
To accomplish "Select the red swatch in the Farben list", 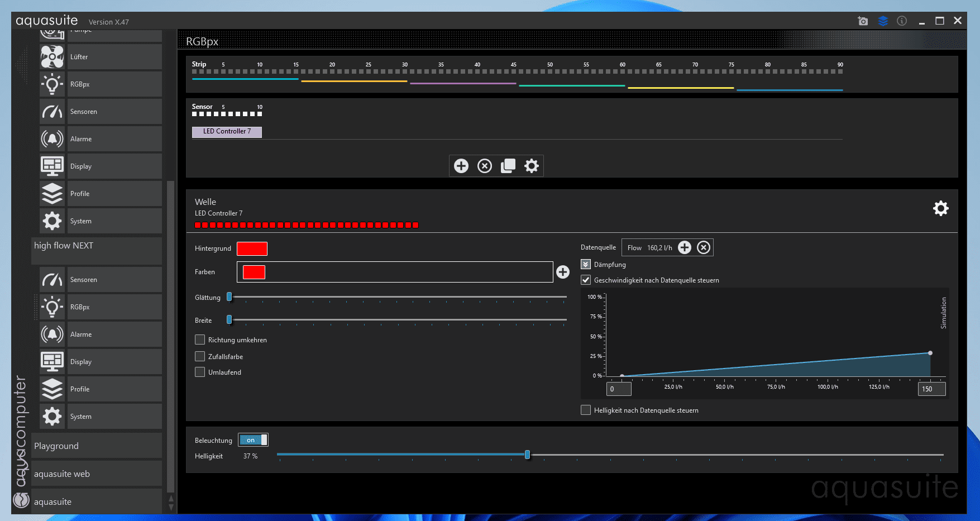I will point(254,272).
